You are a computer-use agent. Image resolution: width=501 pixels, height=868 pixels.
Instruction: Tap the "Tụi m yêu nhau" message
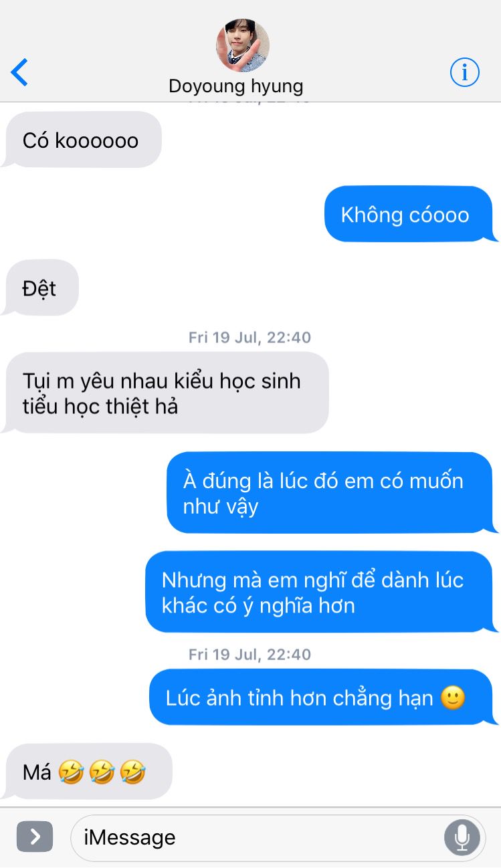coord(166,393)
